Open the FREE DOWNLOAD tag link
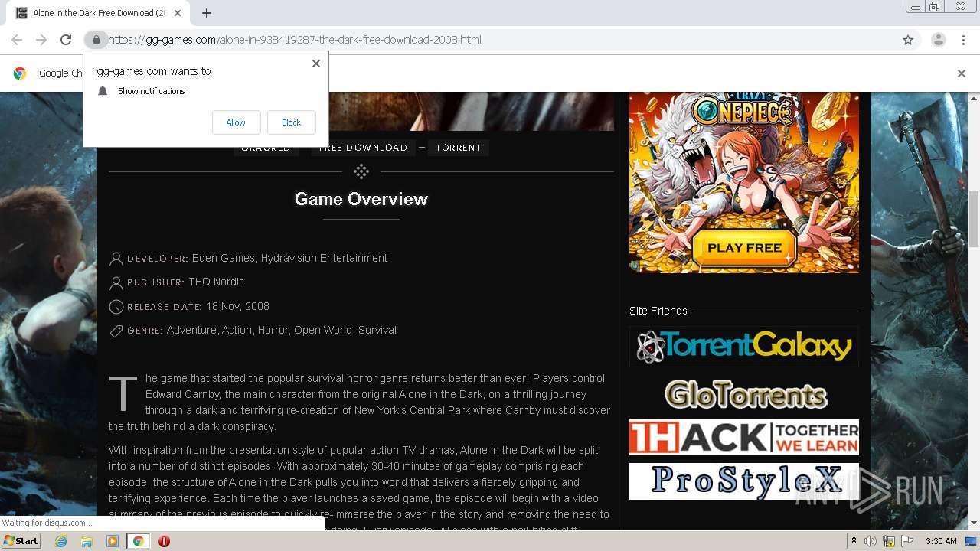The image size is (980, 551). pyautogui.click(x=363, y=148)
